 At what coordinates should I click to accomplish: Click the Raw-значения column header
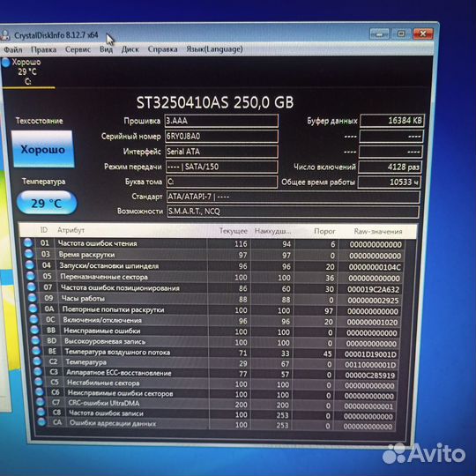(378, 232)
